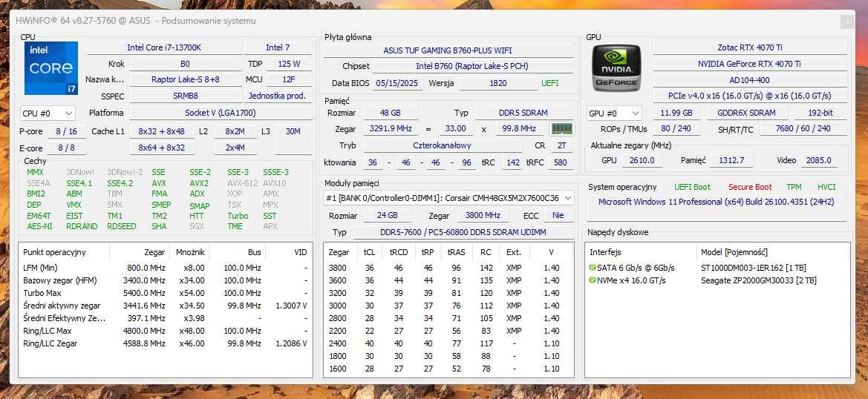Click the 192-bit bus width value

tap(821, 113)
